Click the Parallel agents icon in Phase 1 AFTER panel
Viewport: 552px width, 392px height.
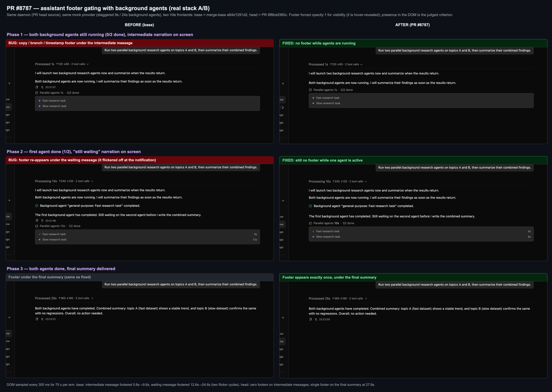coord(310,90)
